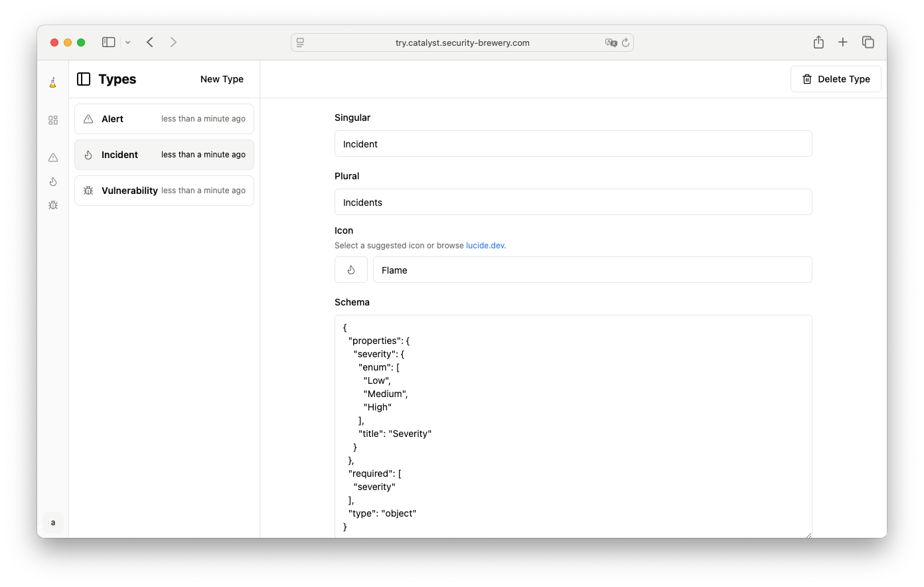Open Alerts via triangle icon in rail
Screen dimensions: 924x587
(53, 157)
